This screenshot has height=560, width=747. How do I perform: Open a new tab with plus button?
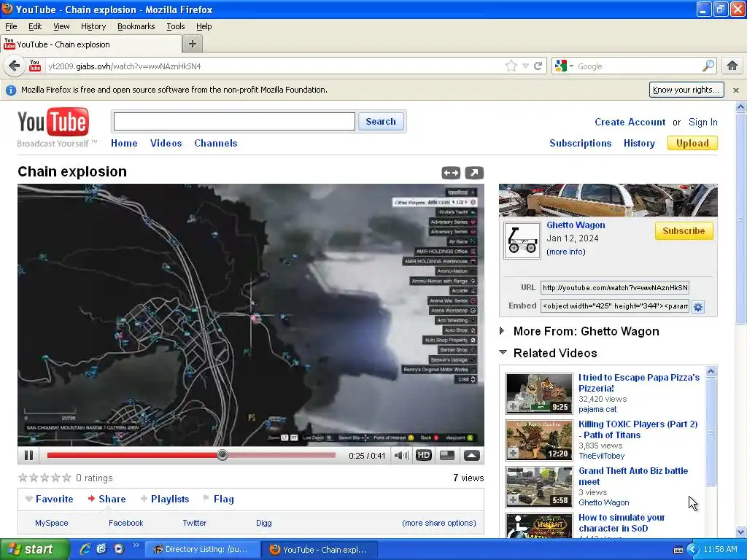pos(193,44)
